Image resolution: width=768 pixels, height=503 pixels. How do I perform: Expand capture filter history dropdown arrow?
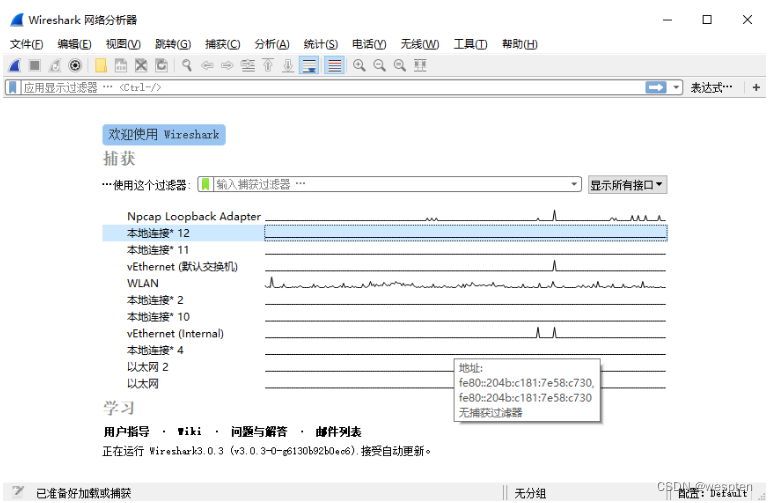tap(574, 184)
